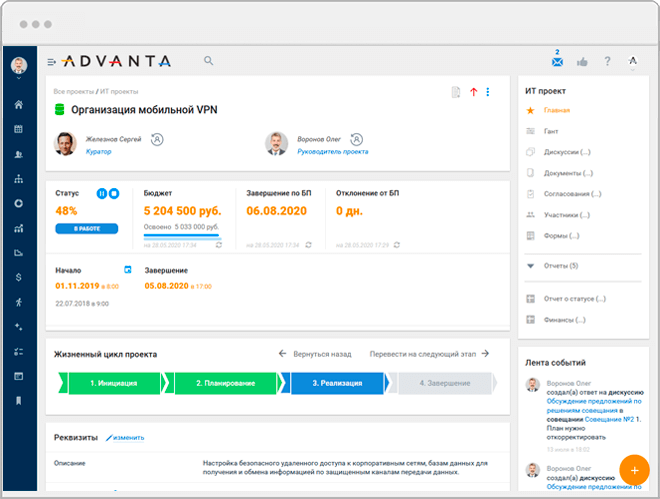
Task: Open the three-dot project options menu
Action: [488, 93]
